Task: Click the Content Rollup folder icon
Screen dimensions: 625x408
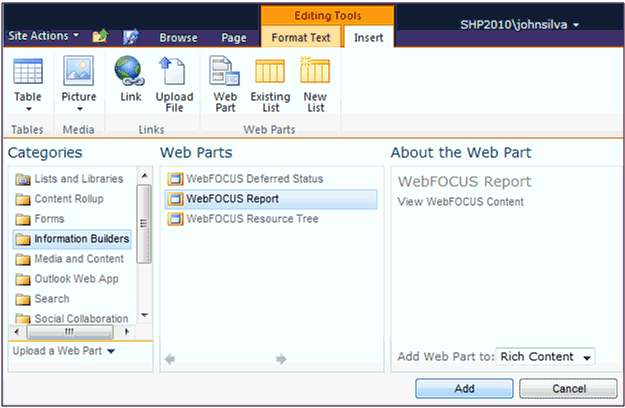Action: (23, 199)
